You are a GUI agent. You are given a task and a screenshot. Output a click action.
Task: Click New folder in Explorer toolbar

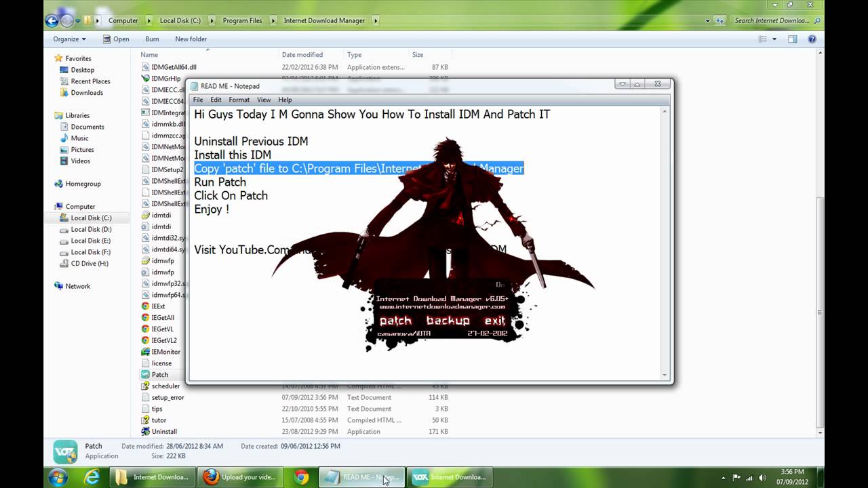coord(191,39)
